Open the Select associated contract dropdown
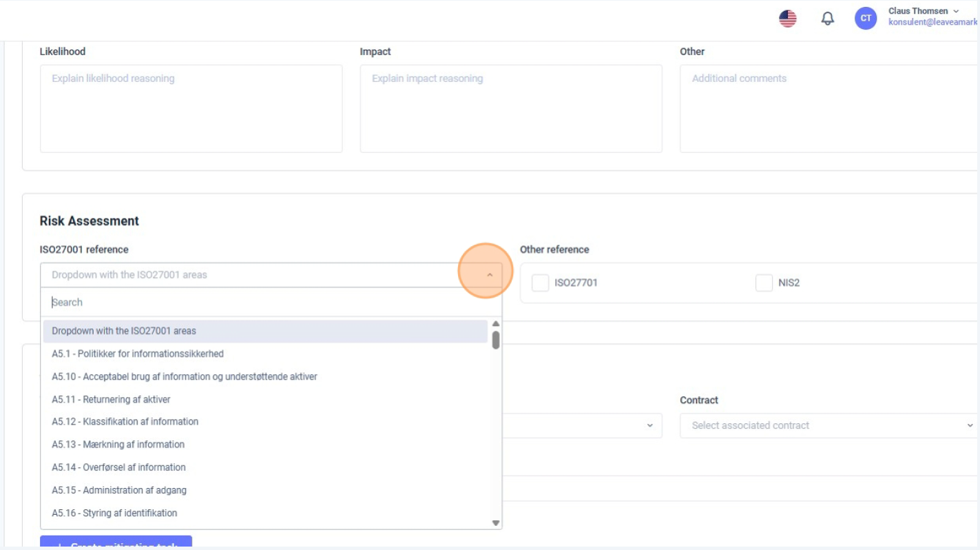Image resolution: width=980 pixels, height=550 pixels. coord(828,425)
